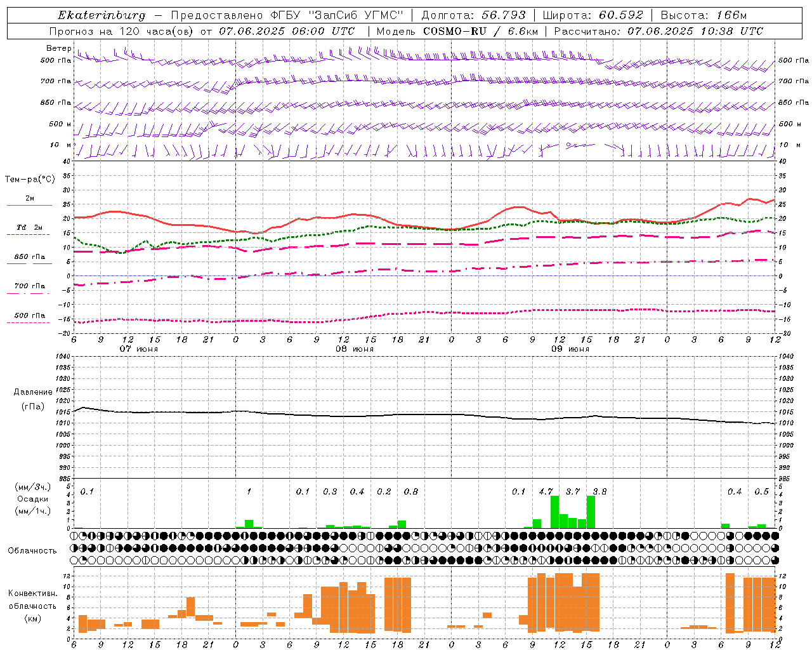Click 'Предоставлено ФГБУ "ЗапСиб УГМС"' text
Viewport: 812px width, 650px height.
[288, 15]
